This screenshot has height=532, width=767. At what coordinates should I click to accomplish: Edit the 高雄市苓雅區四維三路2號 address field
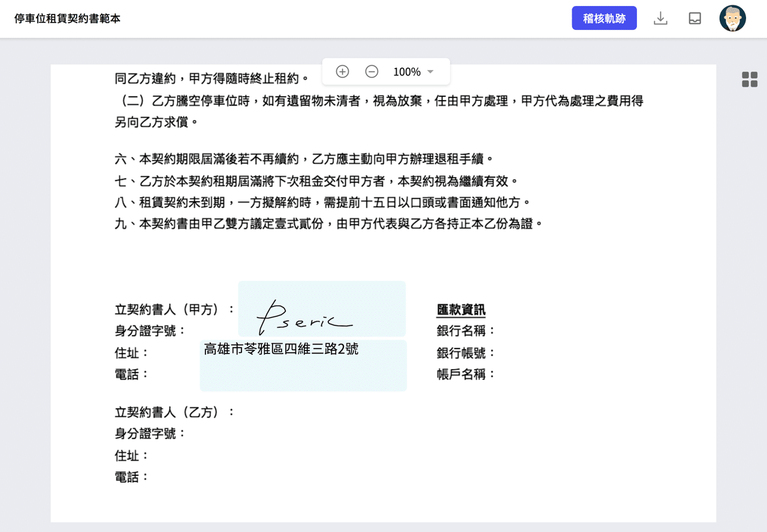[303, 365]
